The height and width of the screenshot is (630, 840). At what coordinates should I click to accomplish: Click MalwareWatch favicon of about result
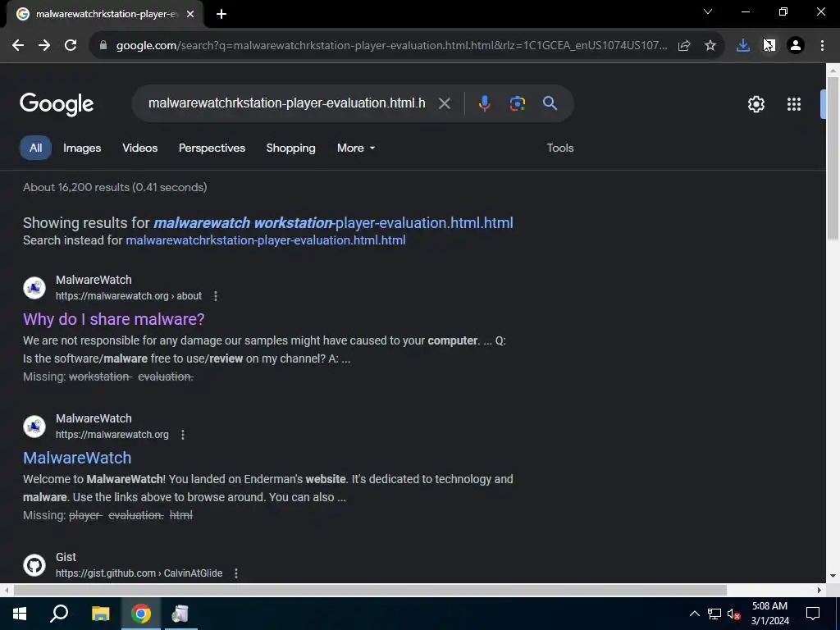[x=34, y=288]
